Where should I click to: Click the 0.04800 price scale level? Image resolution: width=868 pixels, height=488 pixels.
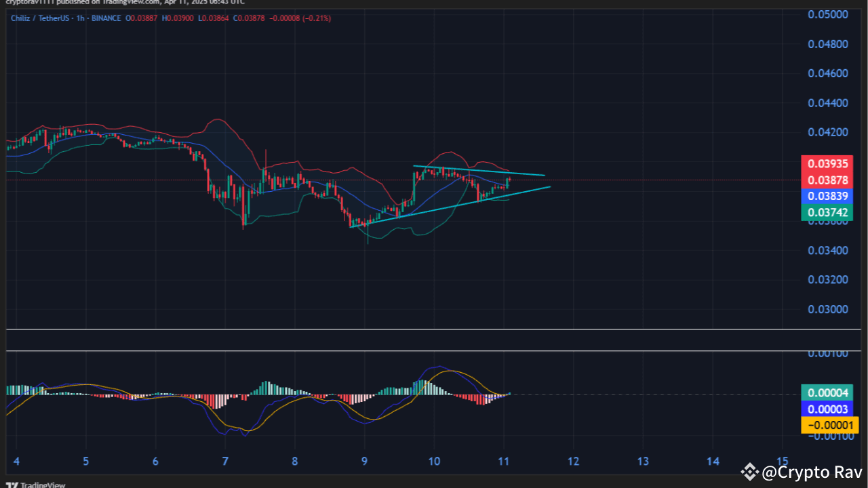tap(827, 43)
